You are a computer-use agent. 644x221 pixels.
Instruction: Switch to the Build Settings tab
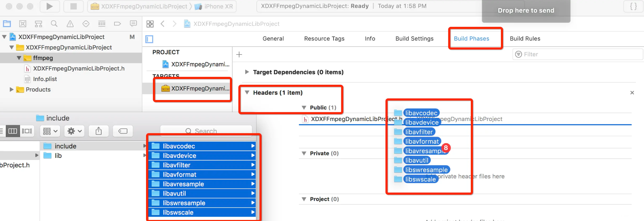coord(414,39)
